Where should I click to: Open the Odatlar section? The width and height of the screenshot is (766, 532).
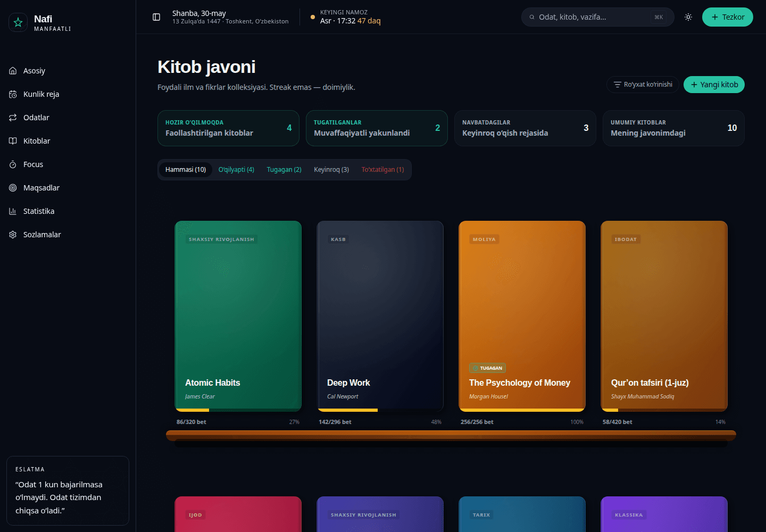point(68,118)
